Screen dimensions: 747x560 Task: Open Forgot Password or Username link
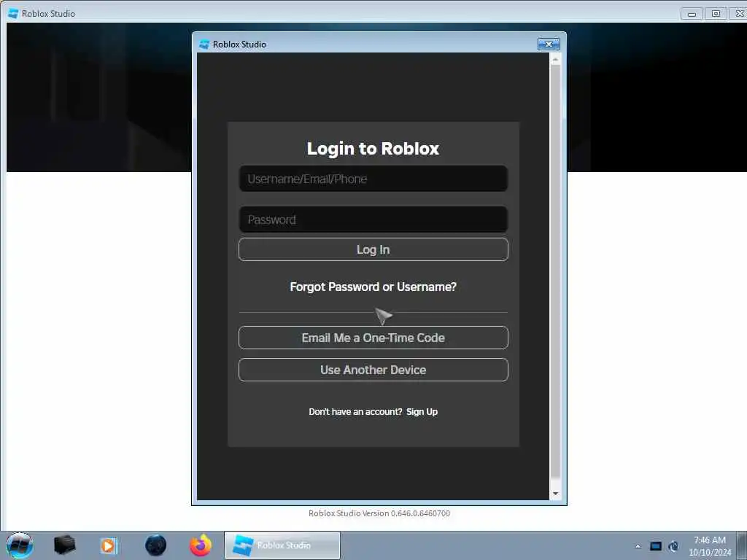pos(373,287)
